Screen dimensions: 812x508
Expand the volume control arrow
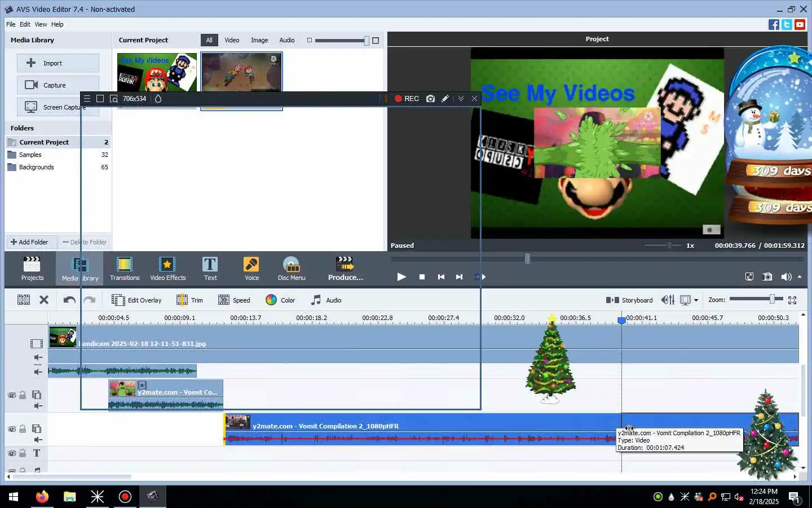[x=800, y=277]
